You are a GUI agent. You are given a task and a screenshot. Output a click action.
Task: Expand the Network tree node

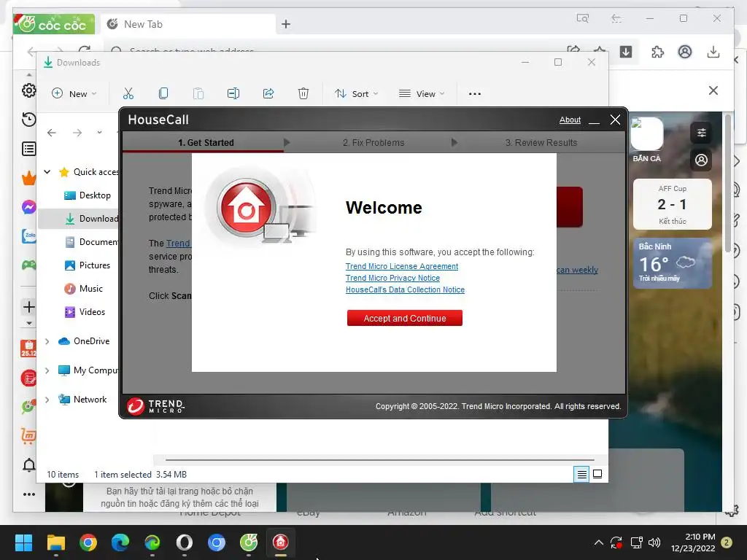(x=47, y=400)
